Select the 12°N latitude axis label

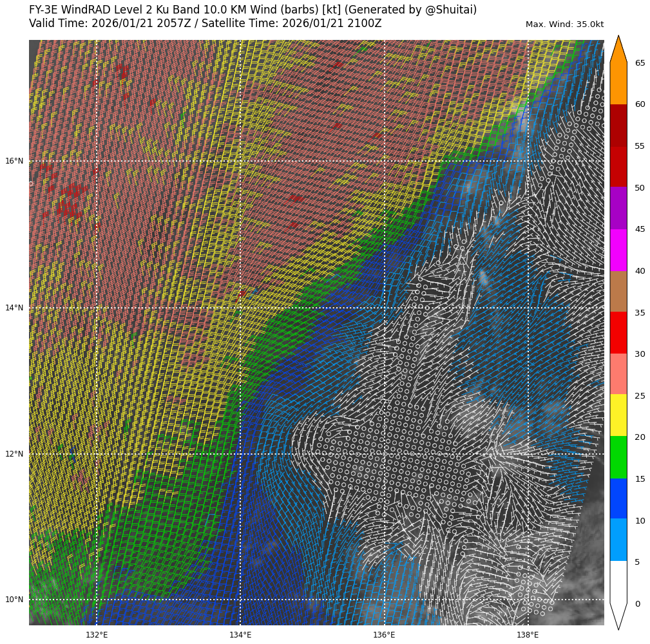[x=14, y=454]
